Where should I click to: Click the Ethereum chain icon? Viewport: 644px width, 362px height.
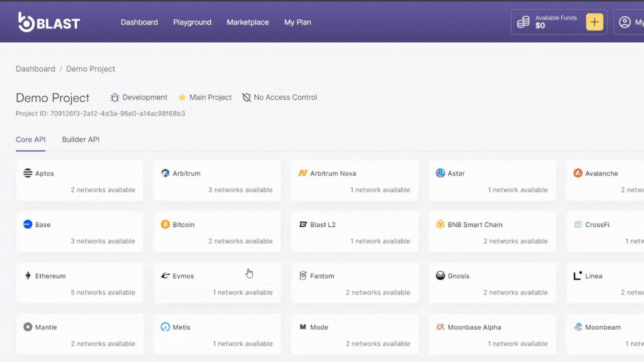pyautogui.click(x=28, y=276)
